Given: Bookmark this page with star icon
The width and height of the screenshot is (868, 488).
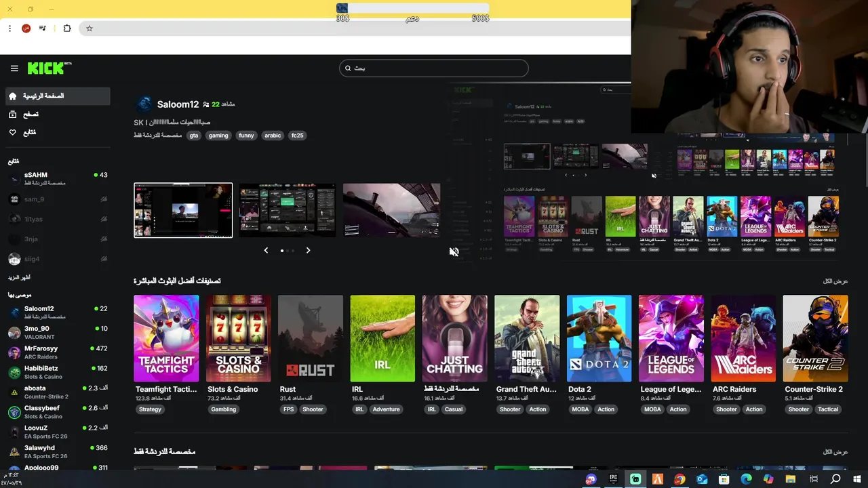Looking at the screenshot, I should tap(89, 28).
